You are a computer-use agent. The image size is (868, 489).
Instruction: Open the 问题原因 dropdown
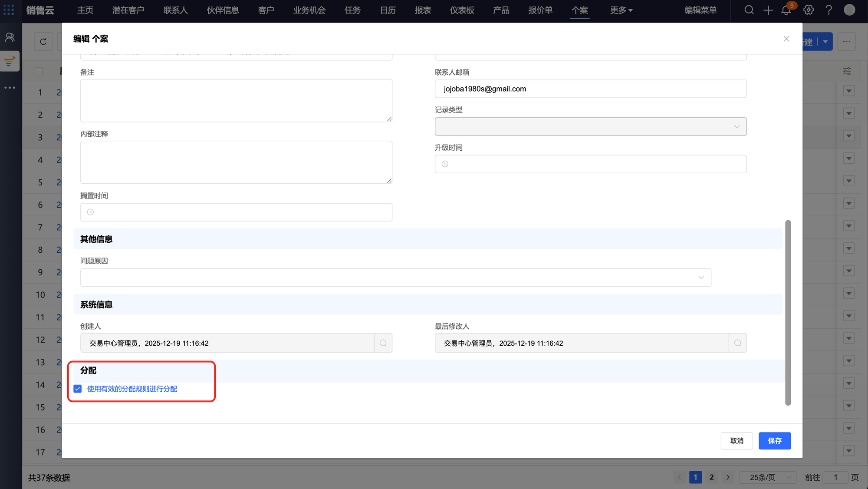coord(395,278)
